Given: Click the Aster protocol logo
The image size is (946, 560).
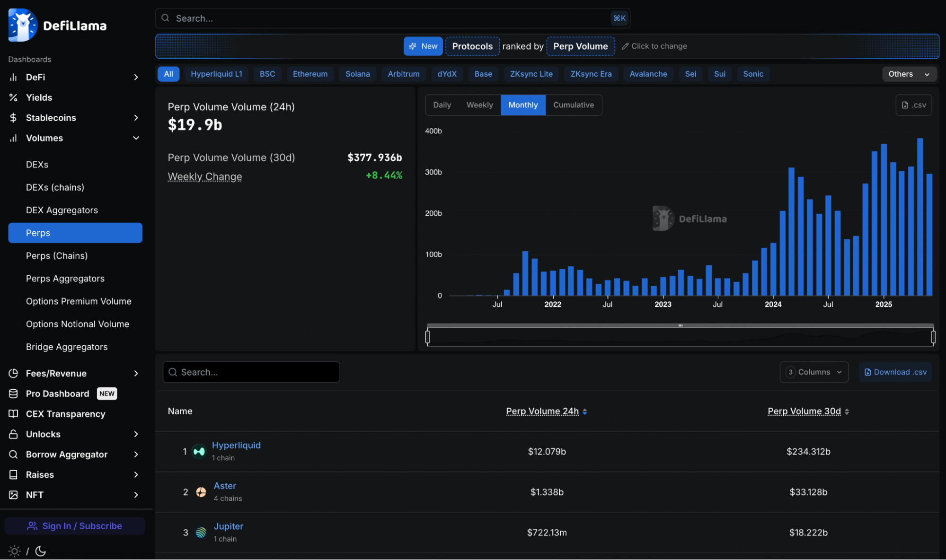Looking at the screenshot, I should (x=201, y=492).
